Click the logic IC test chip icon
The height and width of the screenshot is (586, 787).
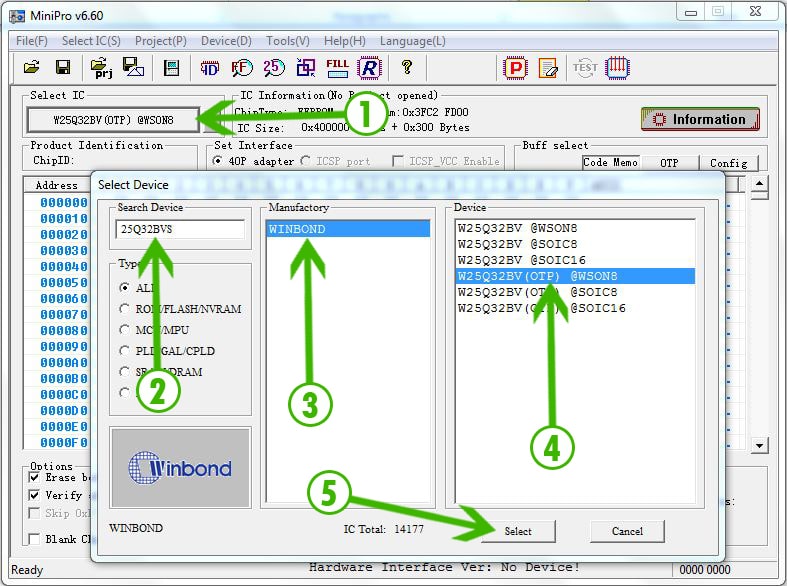click(x=617, y=68)
